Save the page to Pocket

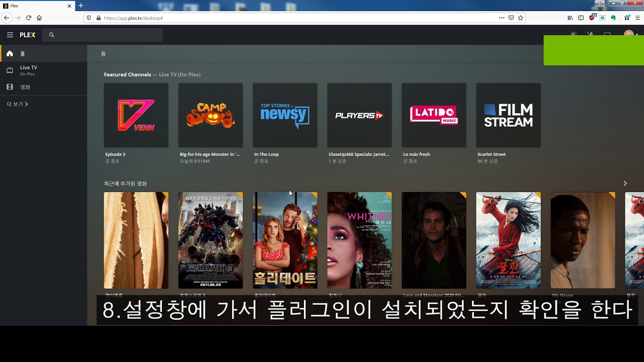click(511, 18)
